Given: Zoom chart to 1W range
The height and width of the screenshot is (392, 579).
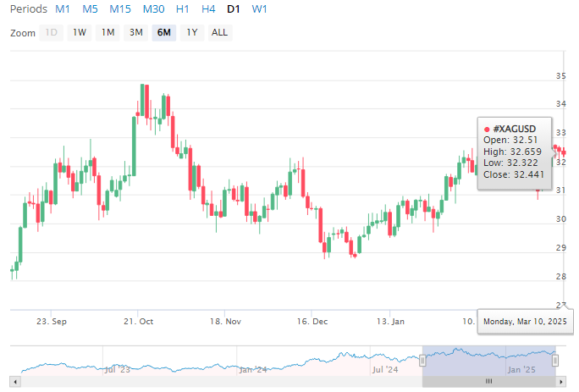Looking at the screenshot, I should click(x=80, y=33).
